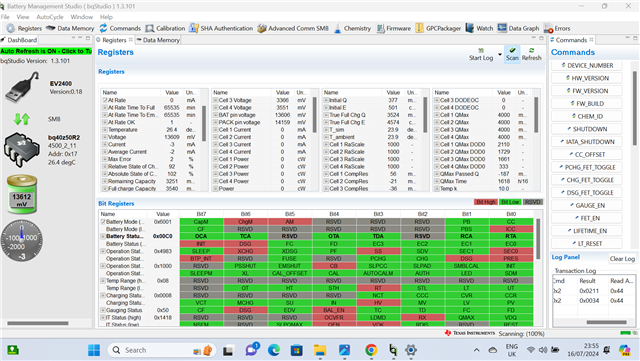Click the RSVD gray legend swatch
Viewport: 640px width, 361px height.
click(532, 202)
